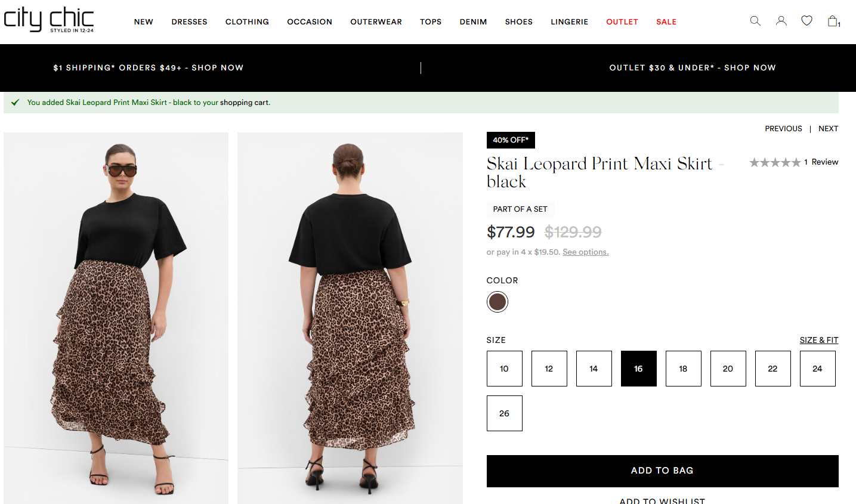
Task: Select size 22 box
Action: click(772, 369)
